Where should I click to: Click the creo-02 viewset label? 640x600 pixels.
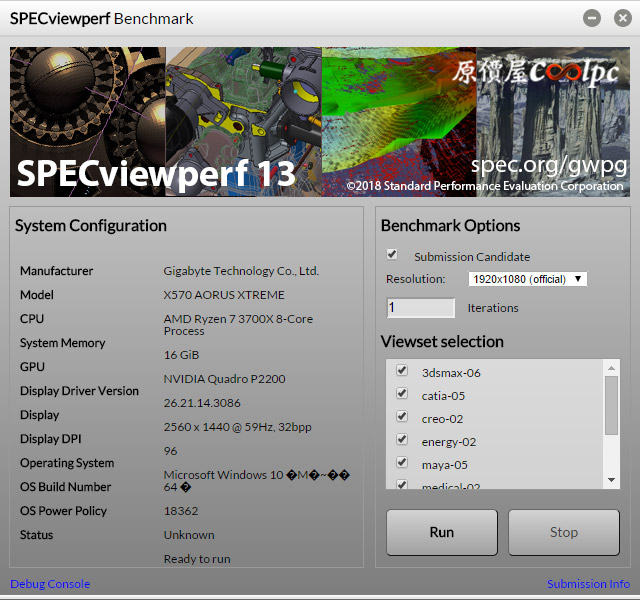tap(442, 419)
